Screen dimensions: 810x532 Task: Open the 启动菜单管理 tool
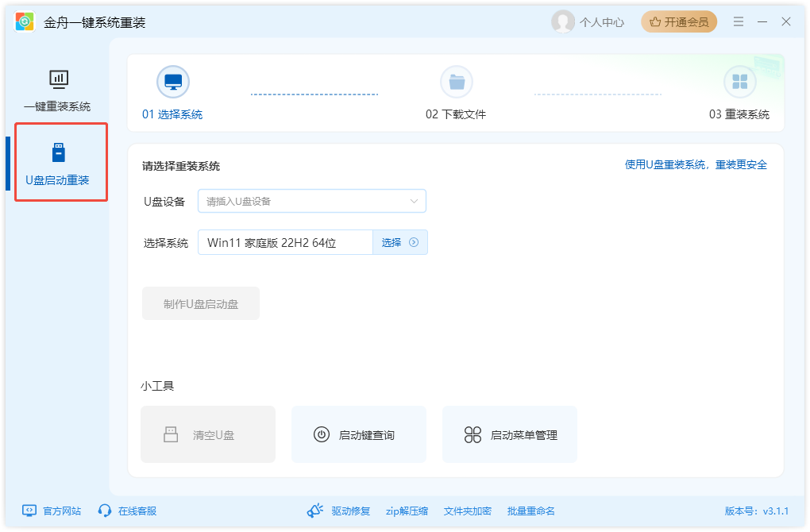click(510, 434)
